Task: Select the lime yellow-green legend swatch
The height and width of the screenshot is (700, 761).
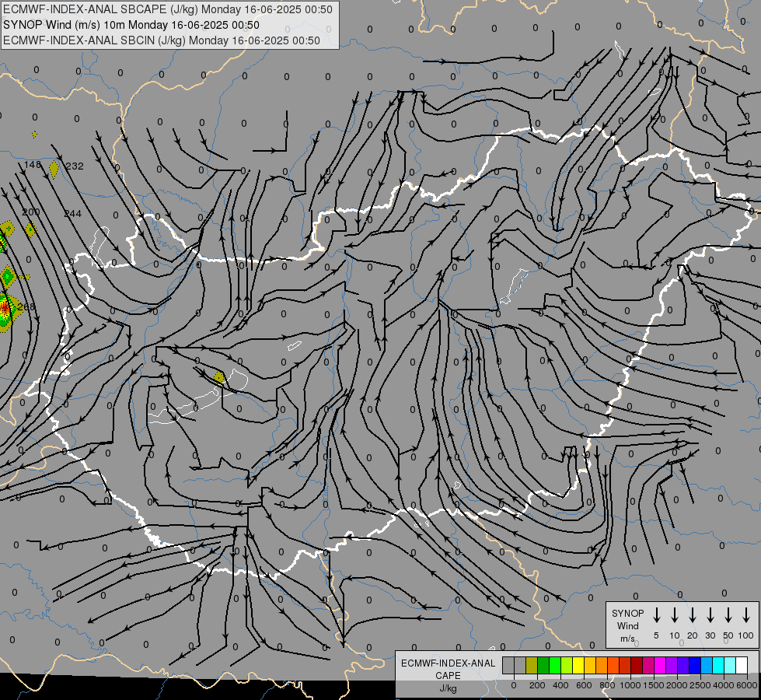Action: [567, 665]
